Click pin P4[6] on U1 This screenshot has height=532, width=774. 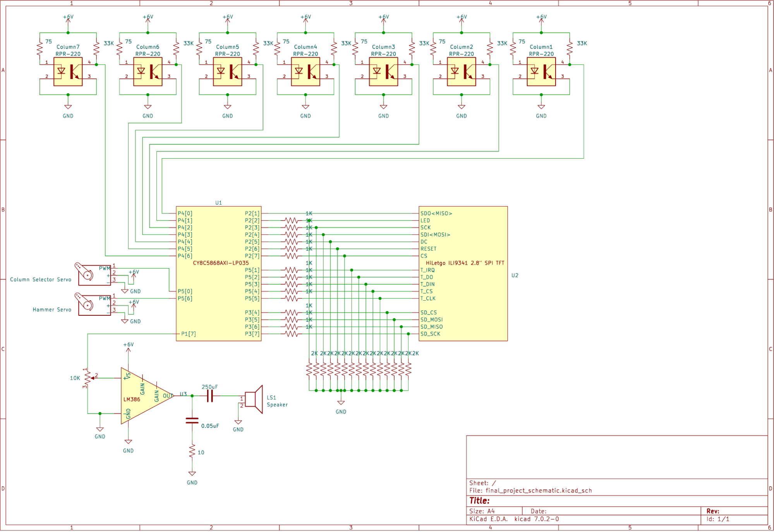(185, 256)
